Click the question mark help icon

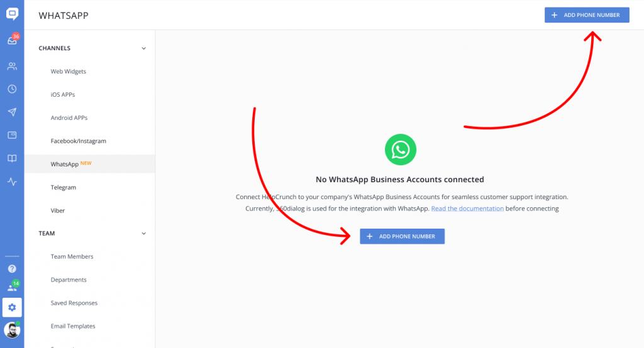(12, 269)
